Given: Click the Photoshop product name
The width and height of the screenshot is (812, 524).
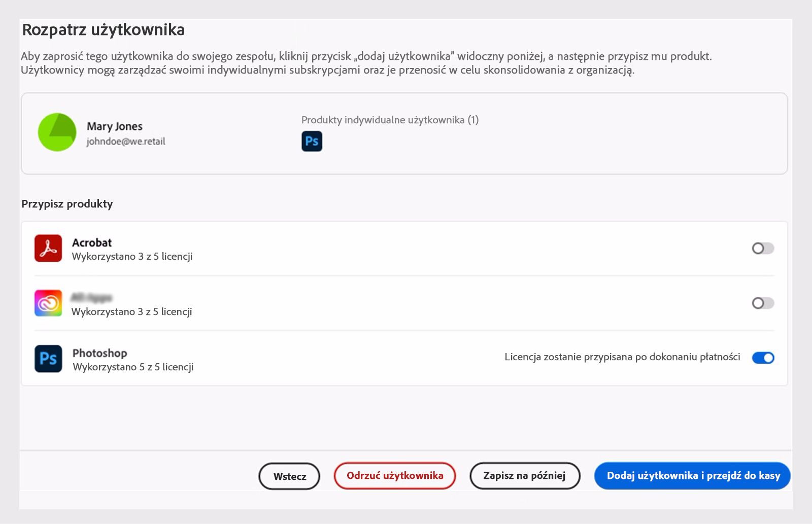Looking at the screenshot, I should tap(99, 353).
